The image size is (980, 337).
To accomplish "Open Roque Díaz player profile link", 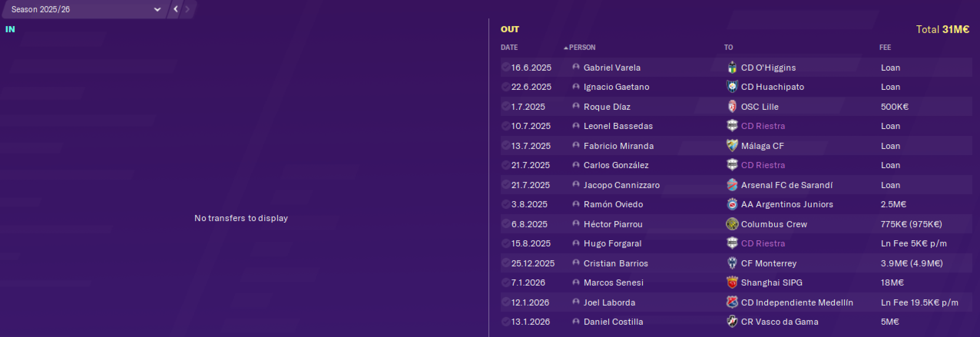I will pos(607,107).
